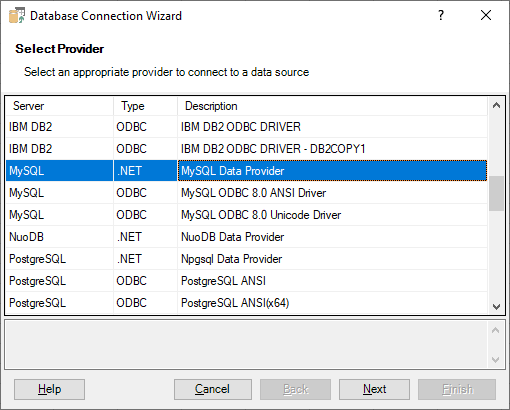This screenshot has height=410, width=510.
Task: Select the IBM DB2 ODBC DRIVER row
Action: pos(247,127)
